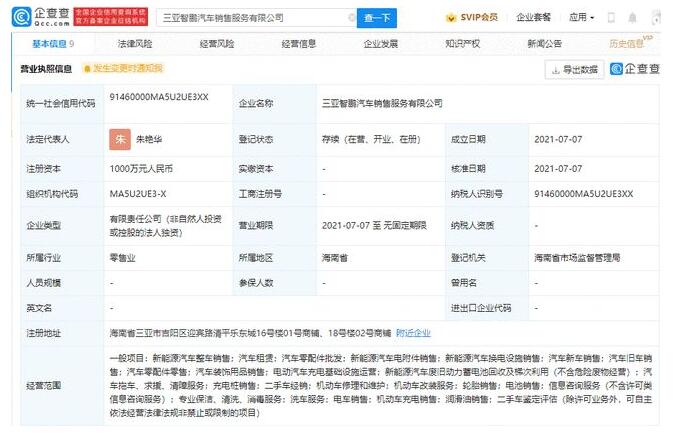682x439 pixels.
Task: Expand the 应用 dropdown
Action: [582, 17]
